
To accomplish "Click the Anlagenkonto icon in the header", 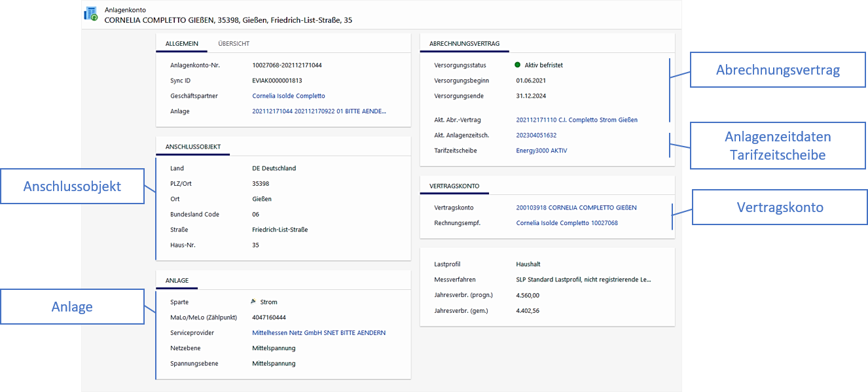I will 91,15.
